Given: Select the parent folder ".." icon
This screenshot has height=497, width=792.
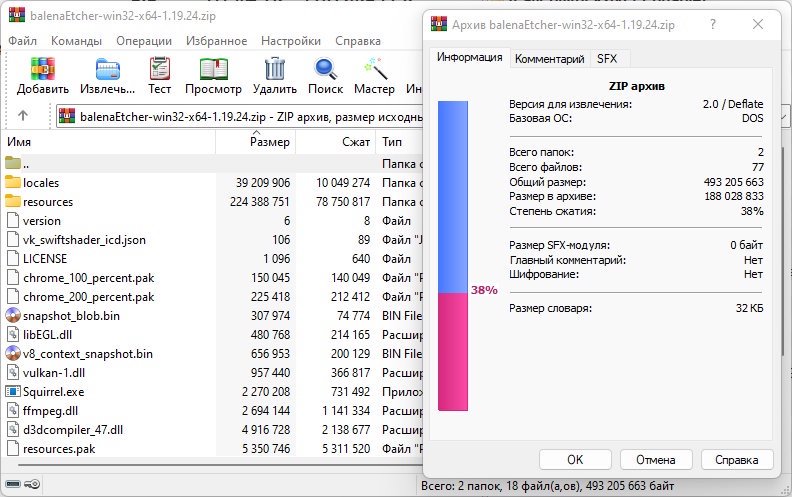Looking at the screenshot, I should coord(13,163).
